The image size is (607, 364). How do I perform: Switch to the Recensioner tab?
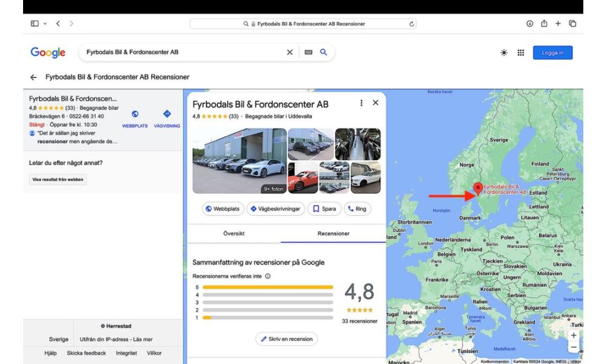(x=333, y=234)
